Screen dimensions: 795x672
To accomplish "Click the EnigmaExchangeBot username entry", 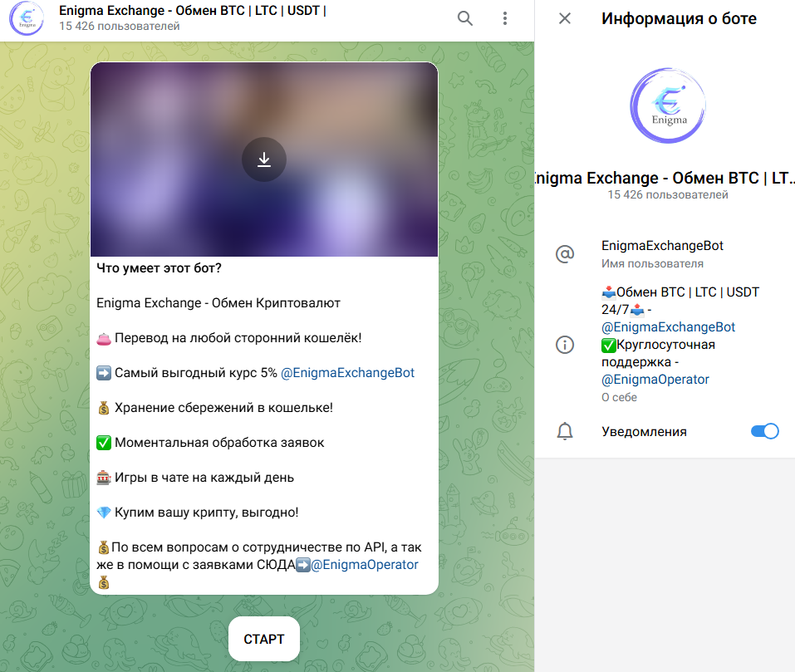I will click(663, 246).
